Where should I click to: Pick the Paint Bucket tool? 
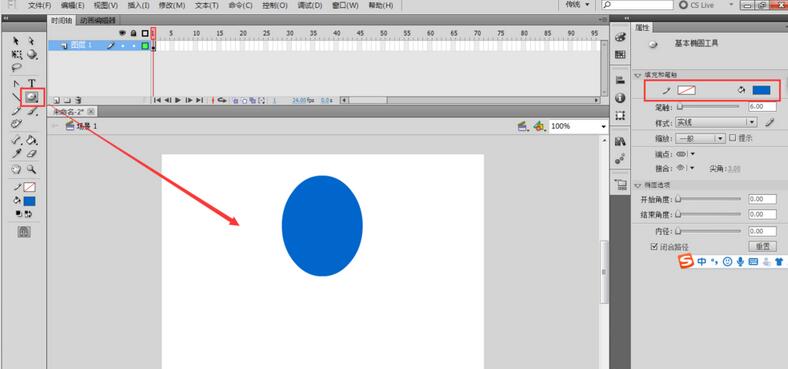point(32,139)
